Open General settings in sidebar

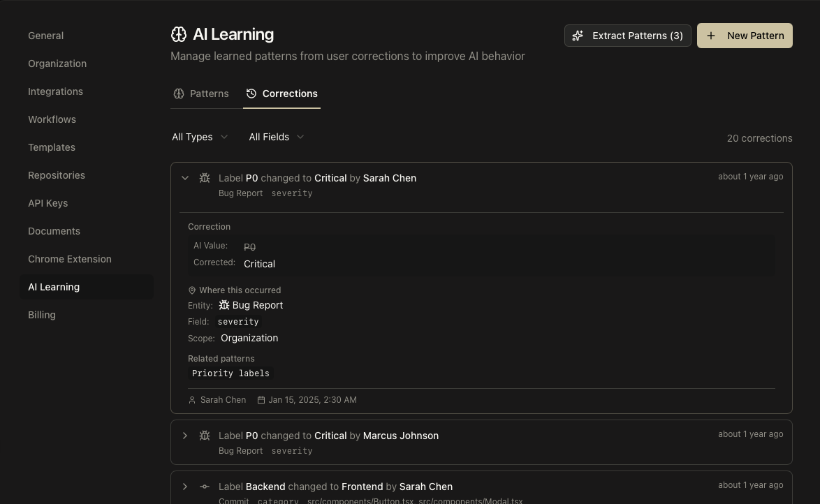pos(45,36)
